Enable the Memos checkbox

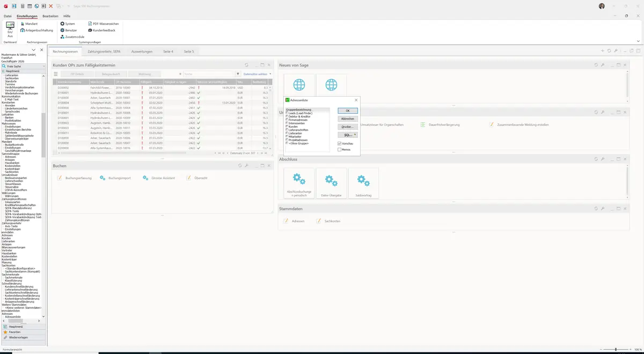click(x=340, y=150)
